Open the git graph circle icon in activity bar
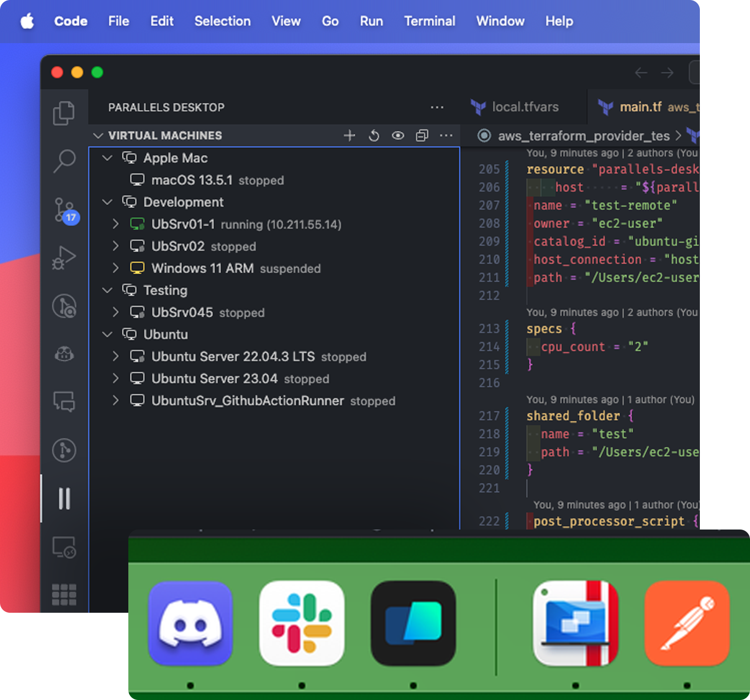The width and height of the screenshot is (750, 700). click(x=64, y=450)
